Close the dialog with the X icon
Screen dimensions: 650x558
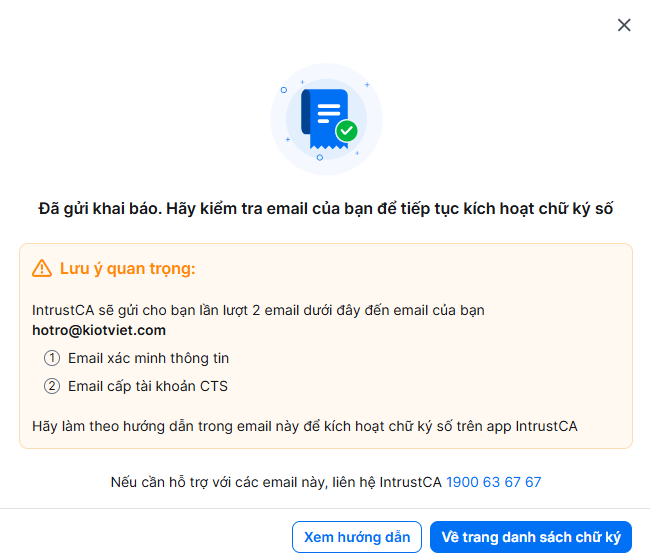pos(624,25)
